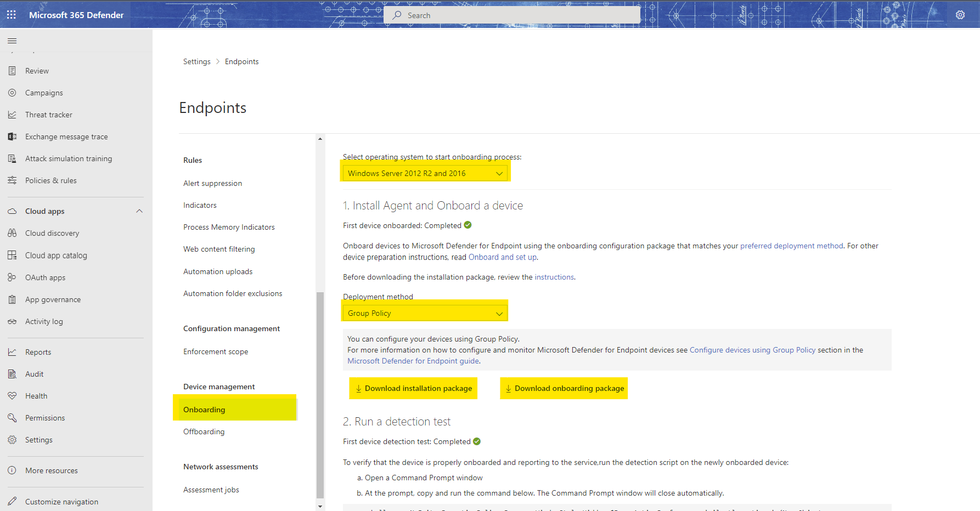The height and width of the screenshot is (511, 980).
Task: Open Alert suppression rules page
Action: pyautogui.click(x=212, y=183)
